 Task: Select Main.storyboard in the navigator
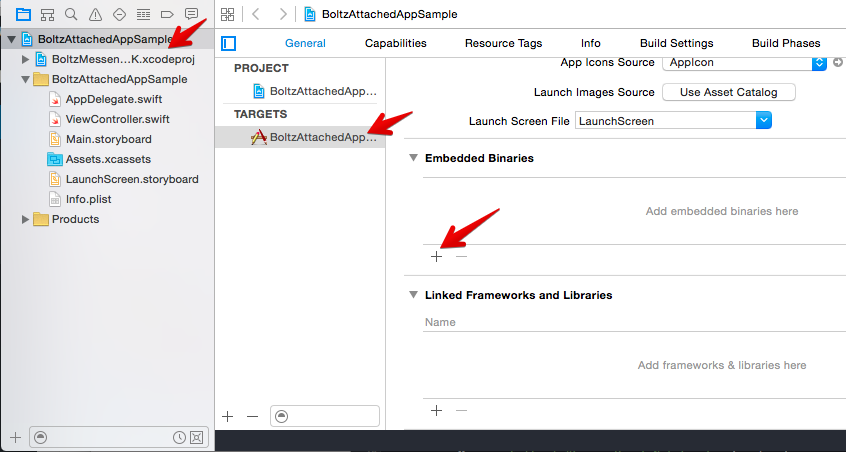coord(107,139)
